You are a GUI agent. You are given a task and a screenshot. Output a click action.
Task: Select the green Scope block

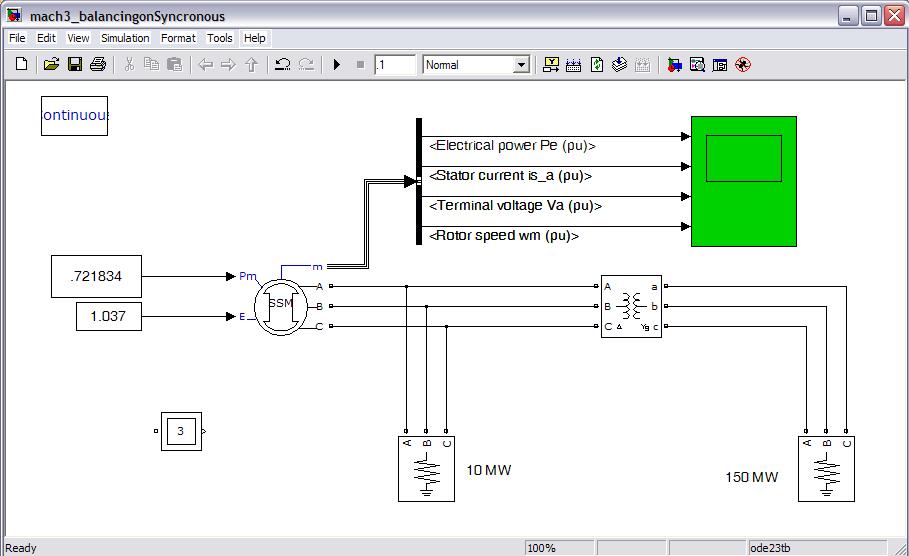[743, 181]
